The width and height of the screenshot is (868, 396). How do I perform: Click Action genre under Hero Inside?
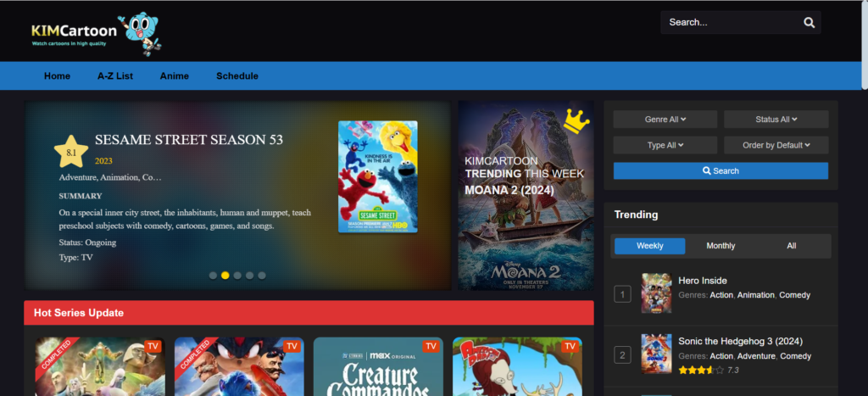[x=721, y=295]
